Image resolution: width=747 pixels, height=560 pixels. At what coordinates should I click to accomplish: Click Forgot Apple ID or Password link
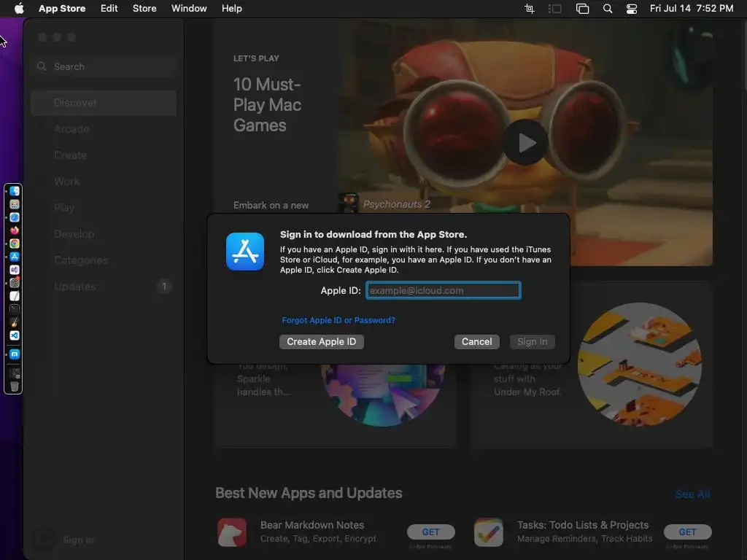tap(338, 321)
